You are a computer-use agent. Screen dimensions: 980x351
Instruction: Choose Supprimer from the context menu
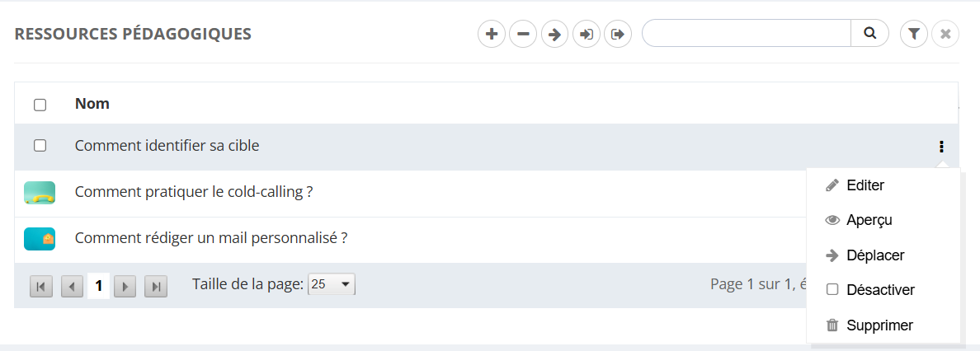[x=879, y=325]
